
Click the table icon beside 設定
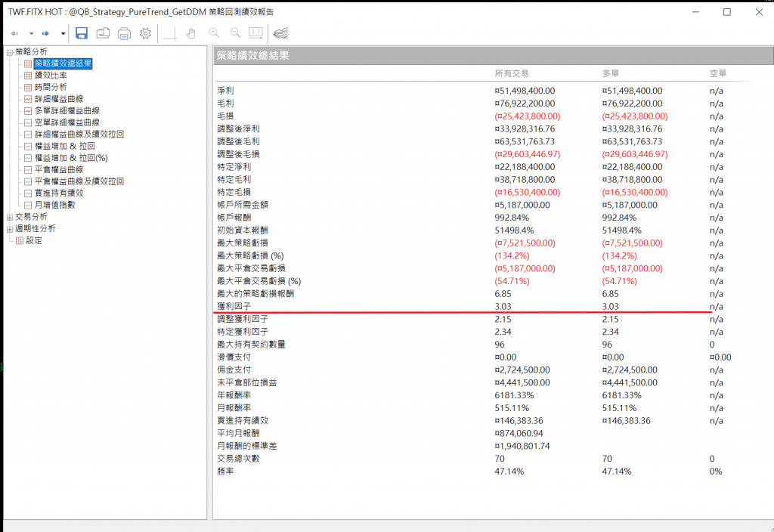click(19, 241)
